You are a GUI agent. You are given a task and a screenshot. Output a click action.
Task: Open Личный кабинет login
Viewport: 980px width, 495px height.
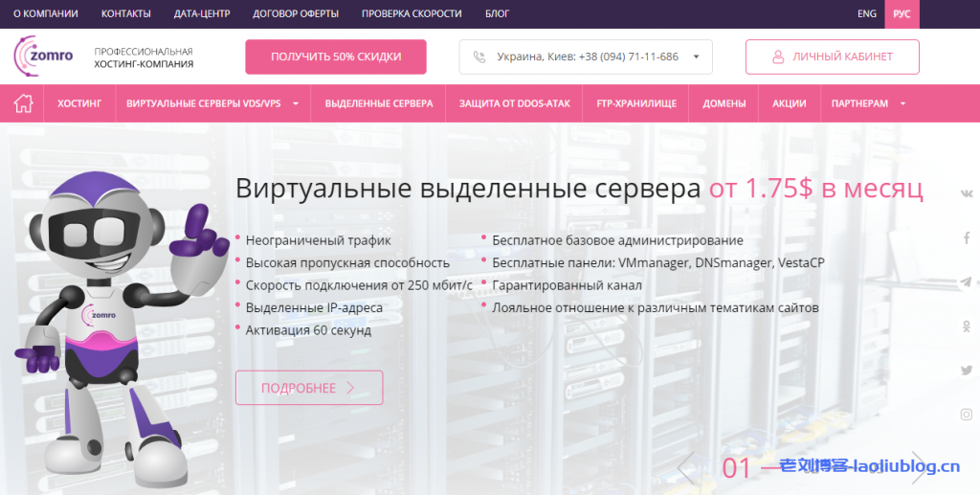[x=832, y=56]
